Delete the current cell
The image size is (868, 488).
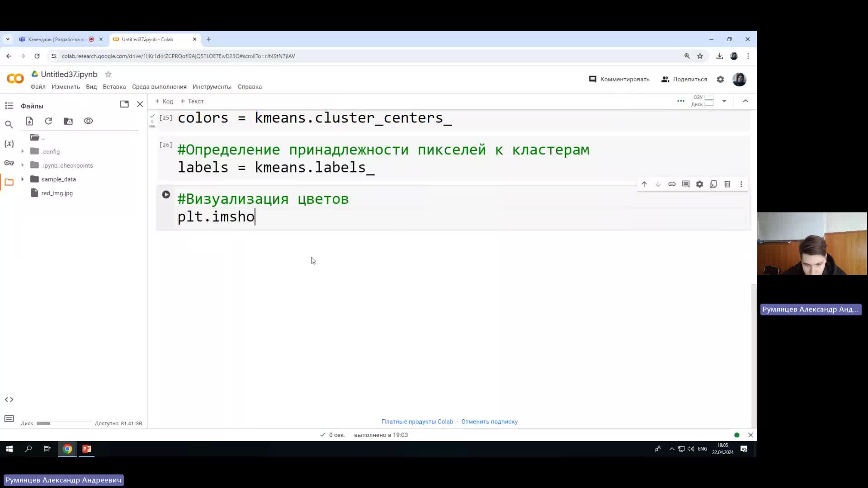coord(727,184)
